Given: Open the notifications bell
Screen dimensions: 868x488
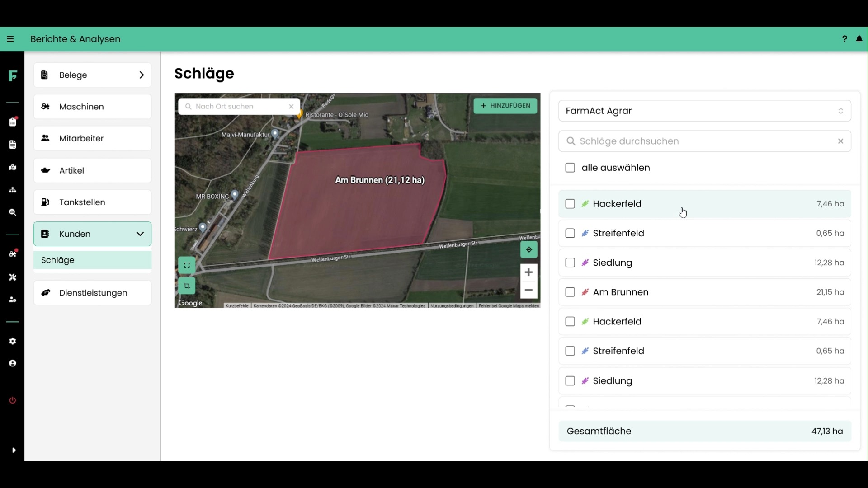Looking at the screenshot, I should point(859,39).
